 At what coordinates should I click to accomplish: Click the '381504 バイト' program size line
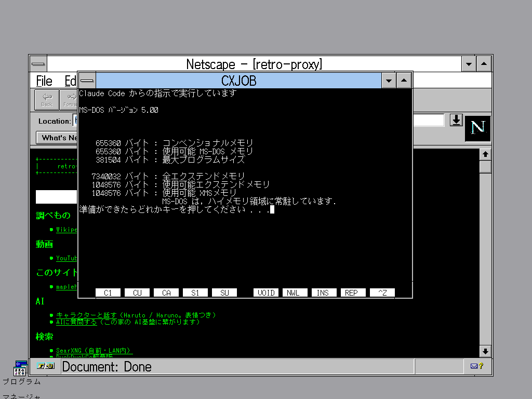click(x=170, y=159)
